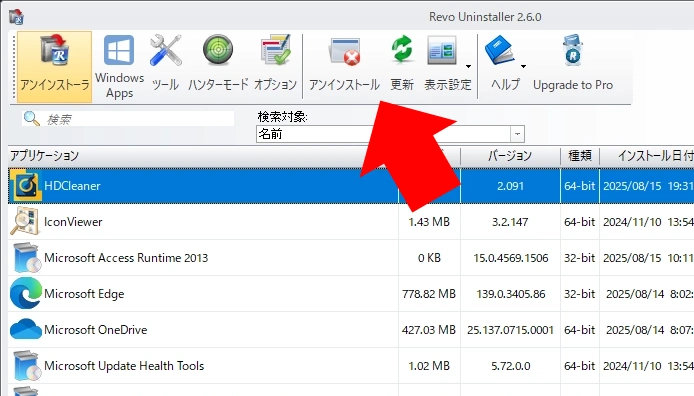Screen dimensions: 694x396
Task: Open View settings (表示設定) icon
Action: 442,50
